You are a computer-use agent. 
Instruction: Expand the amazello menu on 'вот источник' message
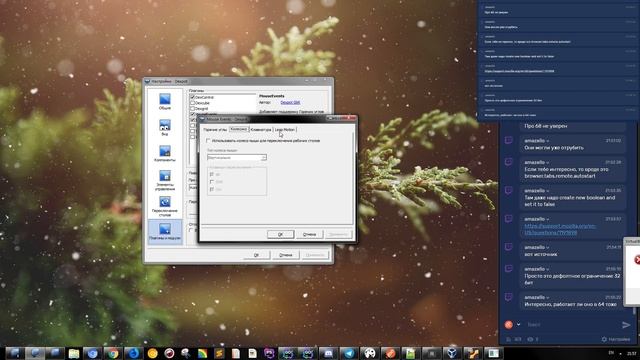click(547, 247)
